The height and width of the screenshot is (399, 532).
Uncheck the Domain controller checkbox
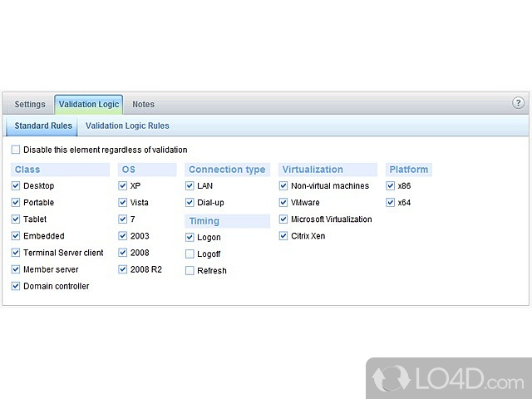click(16, 286)
